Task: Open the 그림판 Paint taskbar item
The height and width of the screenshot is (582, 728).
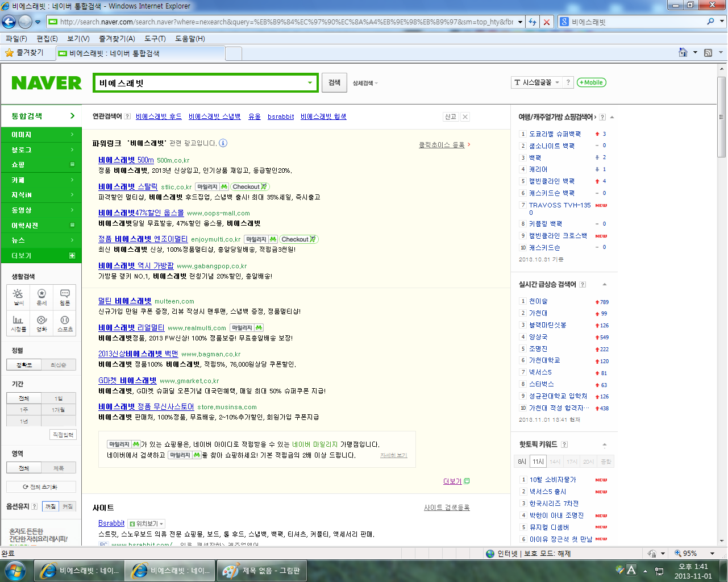Action: pyautogui.click(x=261, y=571)
